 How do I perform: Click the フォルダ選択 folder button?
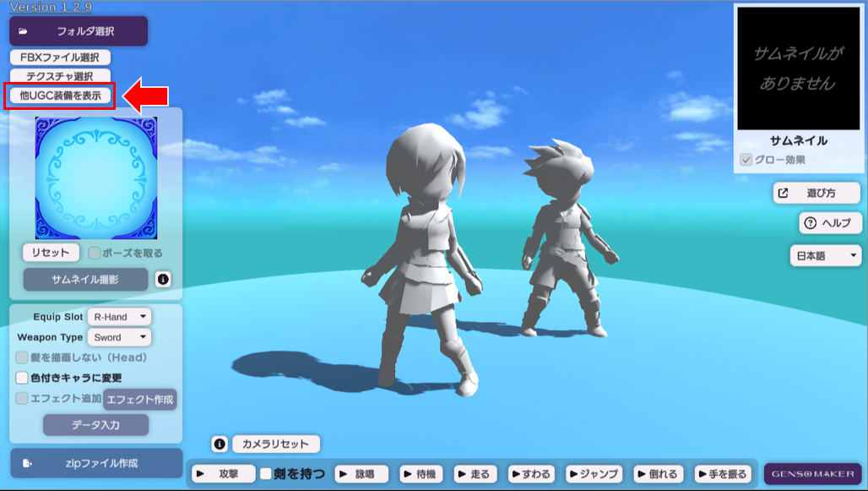click(79, 31)
